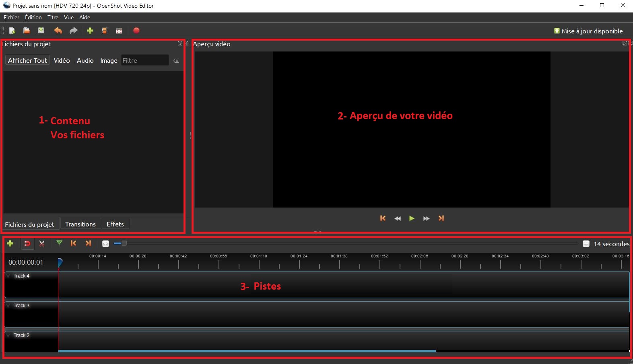Undo the last action with the orange arrow
The height and width of the screenshot is (364, 633).
pyautogui.click(x=58, y=31)
